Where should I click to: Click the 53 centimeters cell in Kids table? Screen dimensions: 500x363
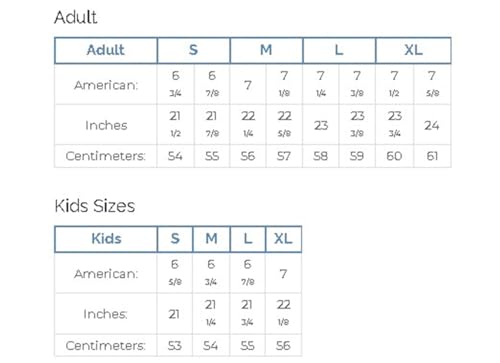coord(175,345)
